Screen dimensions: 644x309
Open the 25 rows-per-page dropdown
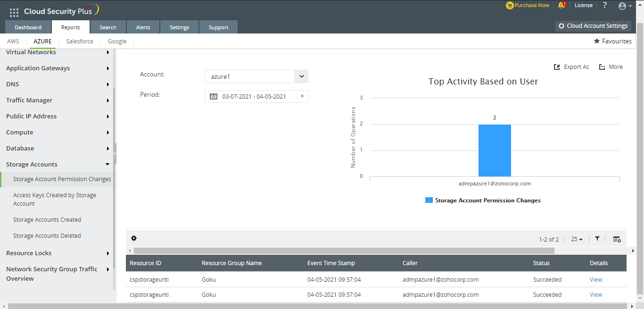point(577,239)
